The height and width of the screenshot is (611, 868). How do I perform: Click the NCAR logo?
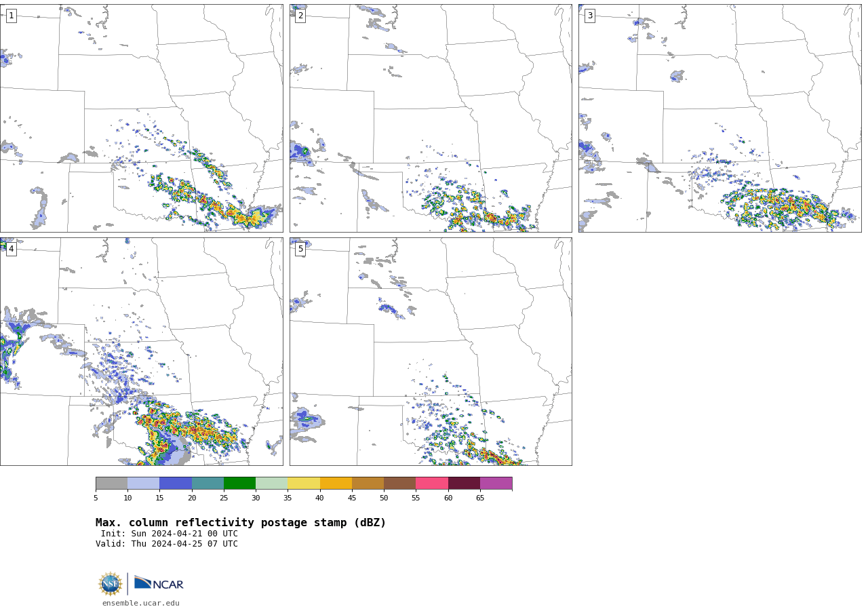click(x=159, y=583)
